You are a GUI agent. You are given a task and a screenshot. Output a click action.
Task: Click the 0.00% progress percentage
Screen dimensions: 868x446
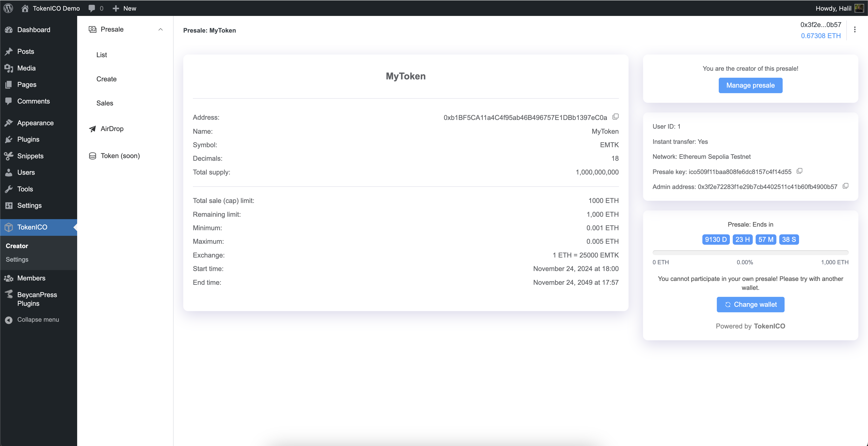click(x=745, y=263)
